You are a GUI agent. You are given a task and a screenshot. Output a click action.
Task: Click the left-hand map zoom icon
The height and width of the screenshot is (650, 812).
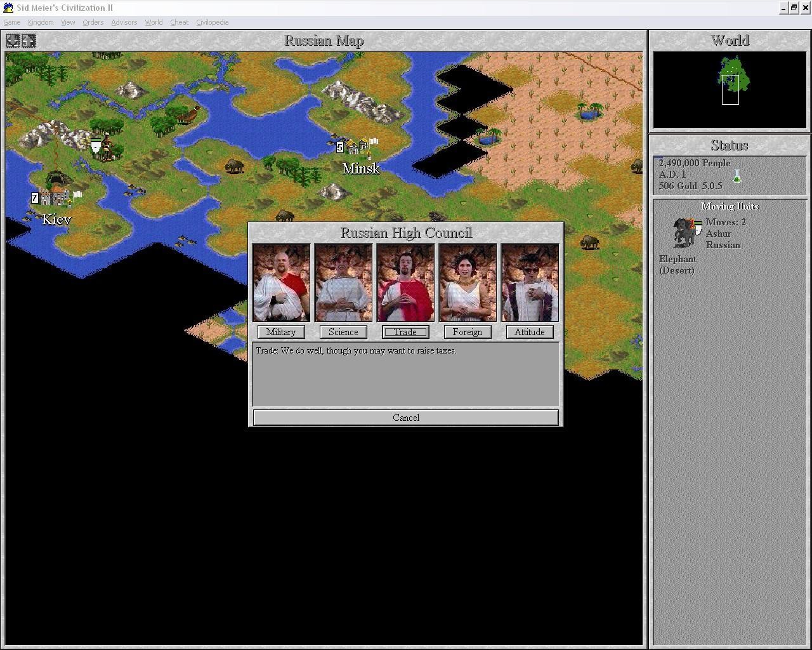coord(13,41)
